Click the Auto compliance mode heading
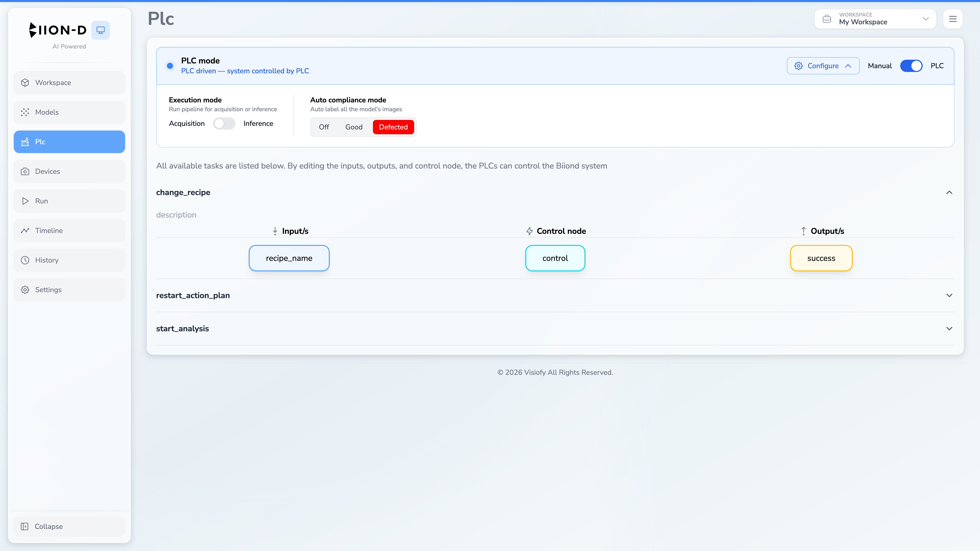 click(348, 100)
